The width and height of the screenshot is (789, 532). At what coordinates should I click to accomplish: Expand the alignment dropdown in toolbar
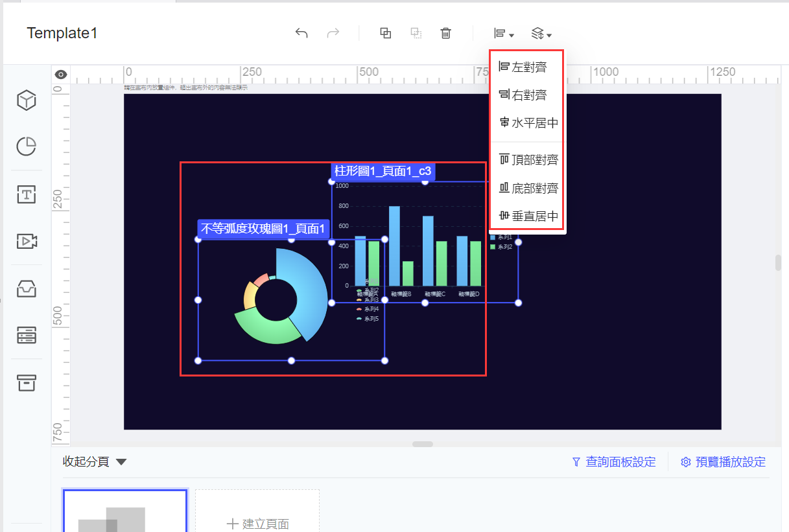504,34
